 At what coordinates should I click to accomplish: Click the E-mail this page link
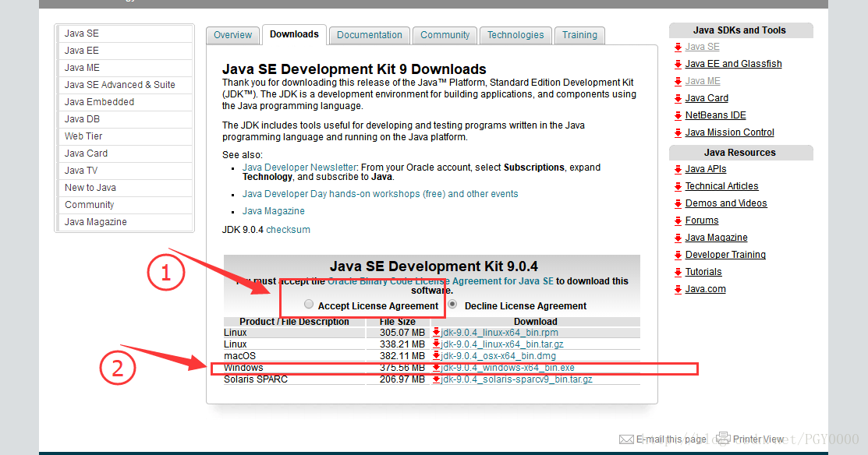(671, 439)
